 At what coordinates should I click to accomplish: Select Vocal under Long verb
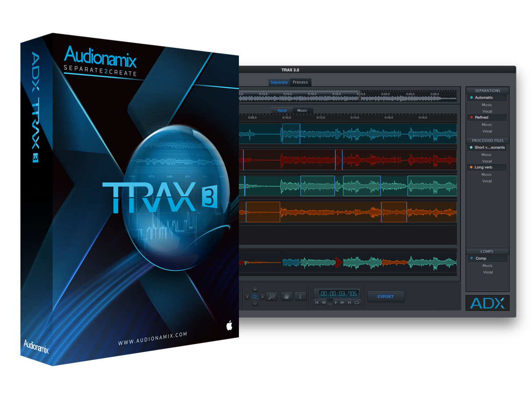(487, 181)
